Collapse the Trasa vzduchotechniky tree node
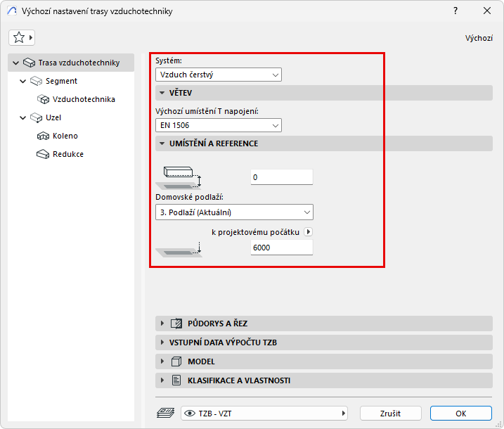 pyautogui.click(x=15, y=63)
